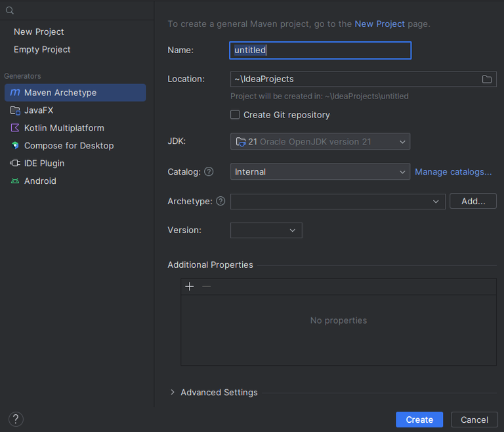Open the Catalog Internal dropdown

[320, 172]
